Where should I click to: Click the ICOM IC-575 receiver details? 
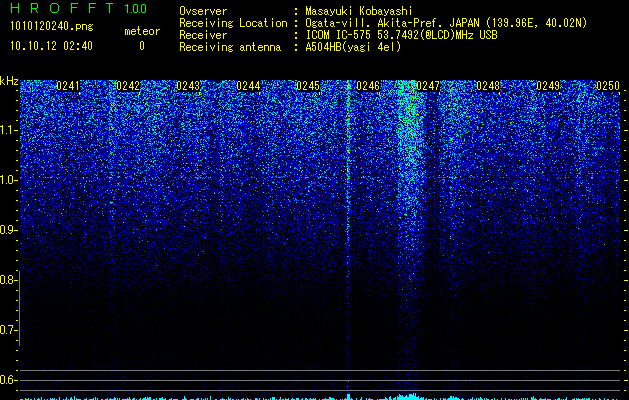pos(401,35)
